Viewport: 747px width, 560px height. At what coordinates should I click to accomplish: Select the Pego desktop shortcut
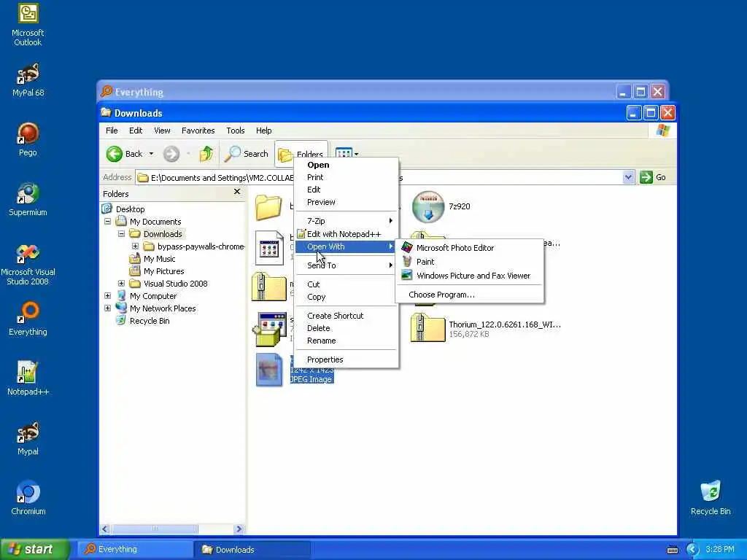click(x=28, y=139)
